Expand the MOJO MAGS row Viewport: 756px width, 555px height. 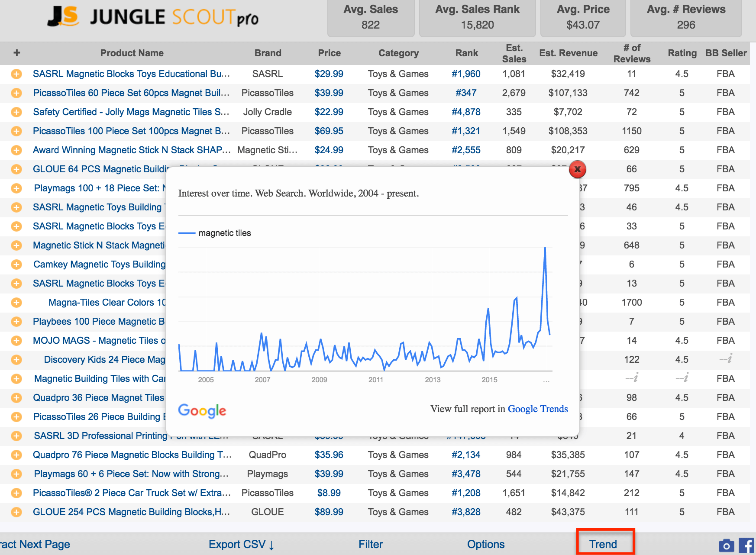[x=16, y=341]
